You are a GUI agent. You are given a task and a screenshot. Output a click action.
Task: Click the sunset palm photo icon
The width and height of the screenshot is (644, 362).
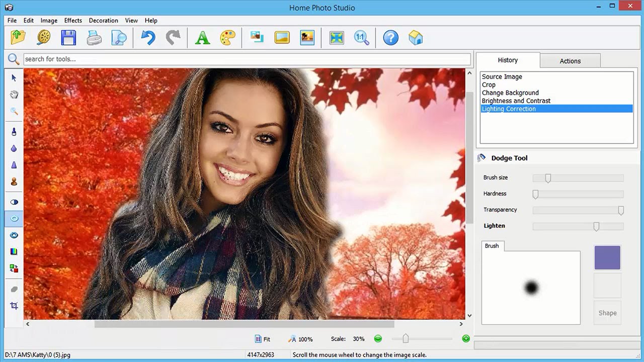[307, 38]
